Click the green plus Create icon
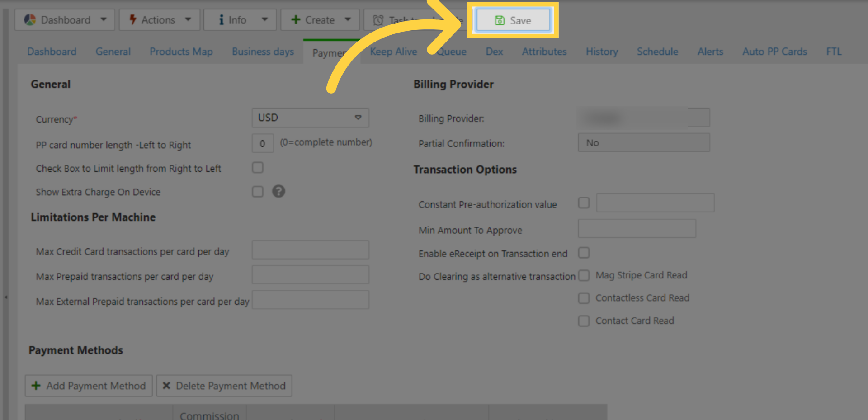 [x=296, y=20]
